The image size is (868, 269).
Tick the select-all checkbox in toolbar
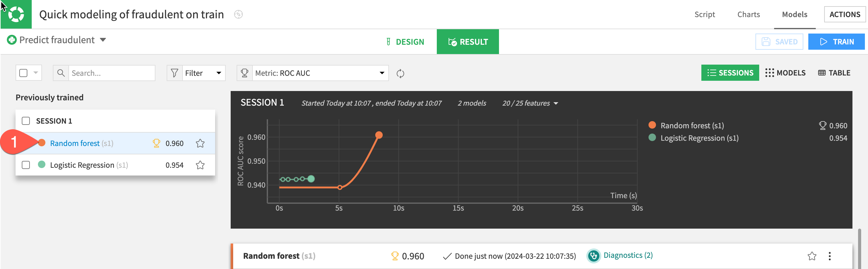coord(24,73)
